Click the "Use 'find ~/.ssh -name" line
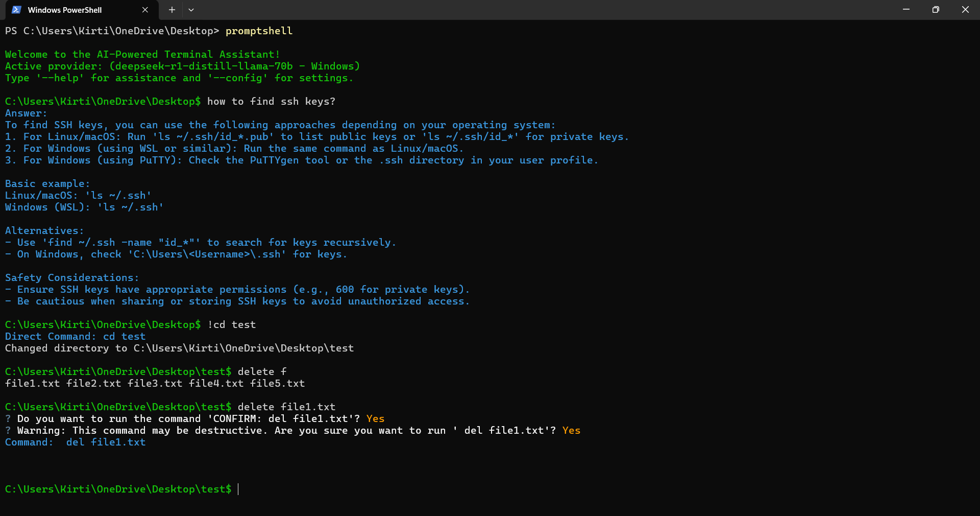Screen dimensions: 980x516 [x=201, y=243]
